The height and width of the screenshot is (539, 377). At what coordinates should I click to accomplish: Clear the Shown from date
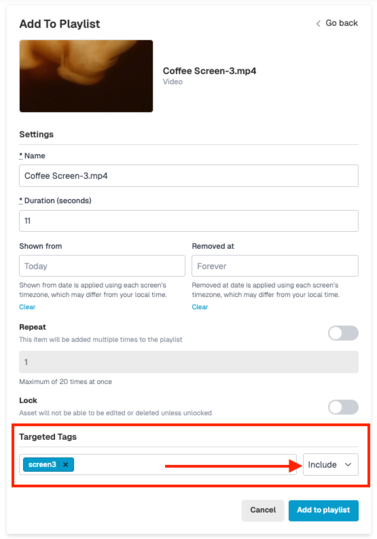[x=27, y=307]
